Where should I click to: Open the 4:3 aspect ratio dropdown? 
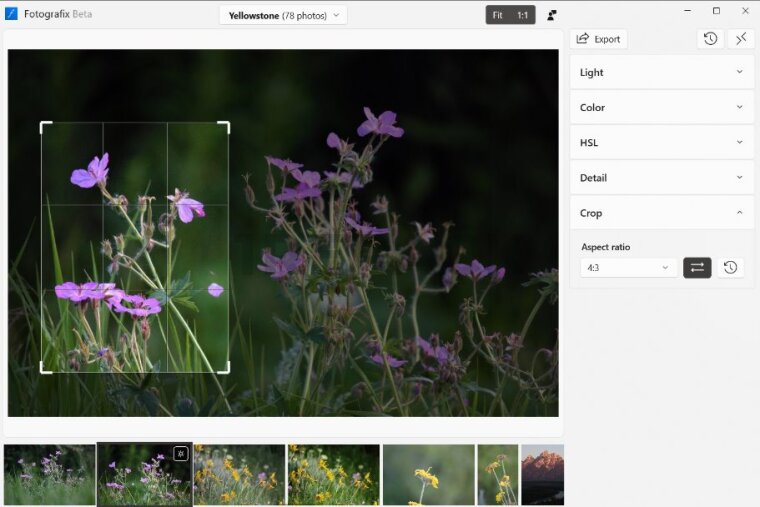click(628, 267)
